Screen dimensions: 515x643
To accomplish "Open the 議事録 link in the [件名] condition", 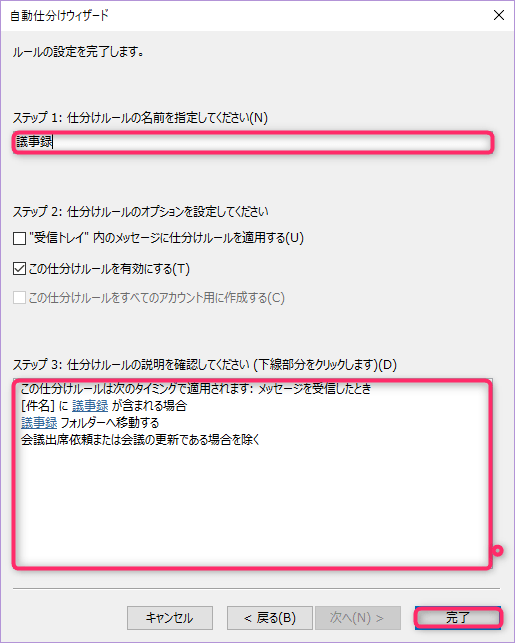I will click(x=90, y=406).
